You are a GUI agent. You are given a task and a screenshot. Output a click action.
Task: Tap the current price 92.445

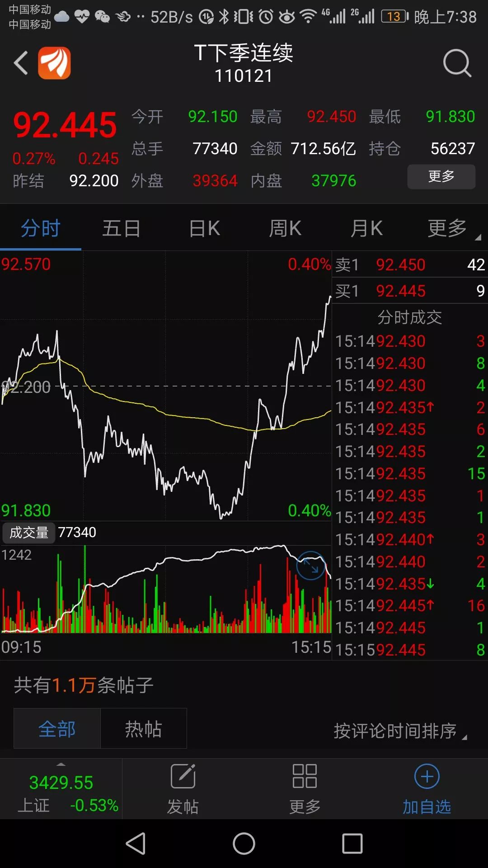65,125
